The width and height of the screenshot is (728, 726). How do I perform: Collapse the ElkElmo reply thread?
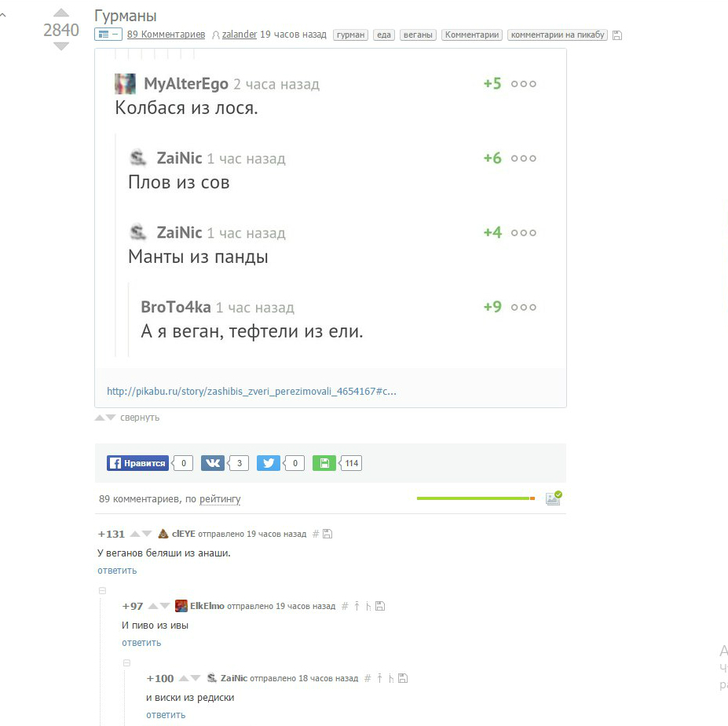tap(102, 590)
